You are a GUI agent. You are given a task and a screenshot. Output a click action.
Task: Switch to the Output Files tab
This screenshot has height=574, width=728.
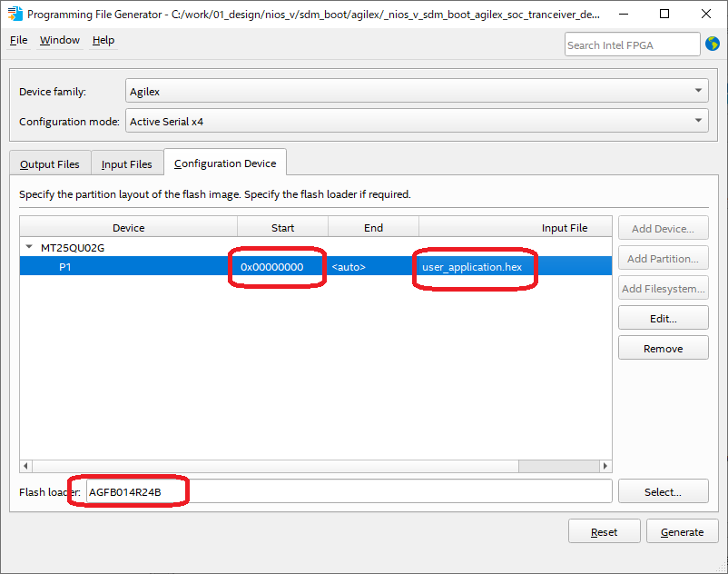(50, 163)
